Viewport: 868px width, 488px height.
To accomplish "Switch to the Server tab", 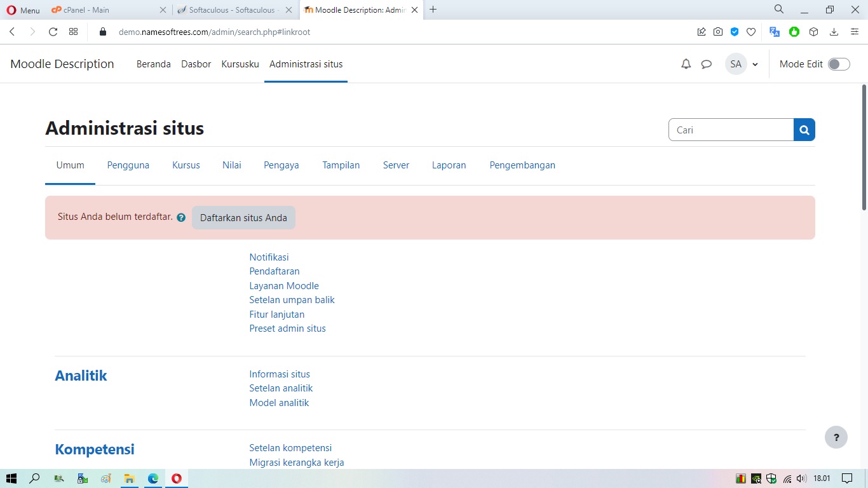I will coord(396,165).
